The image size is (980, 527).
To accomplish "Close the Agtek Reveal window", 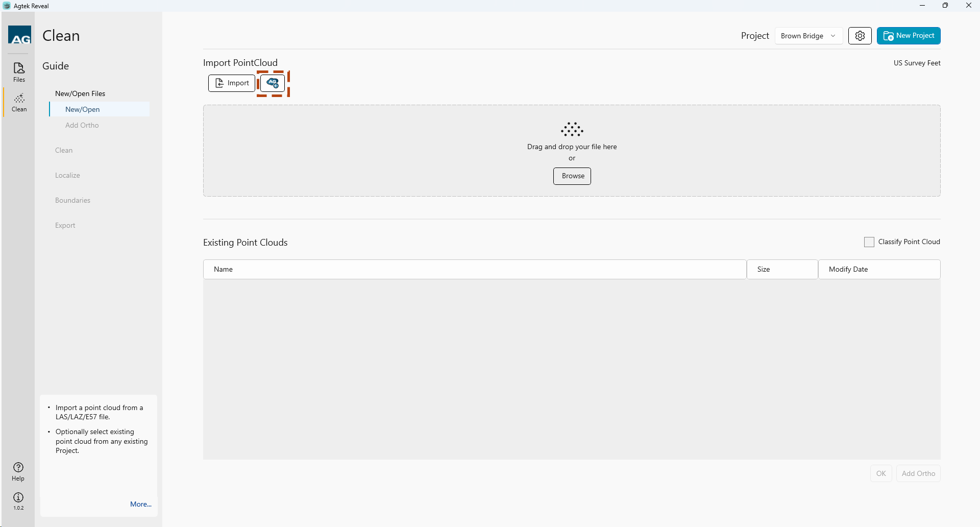I will 968,6.
